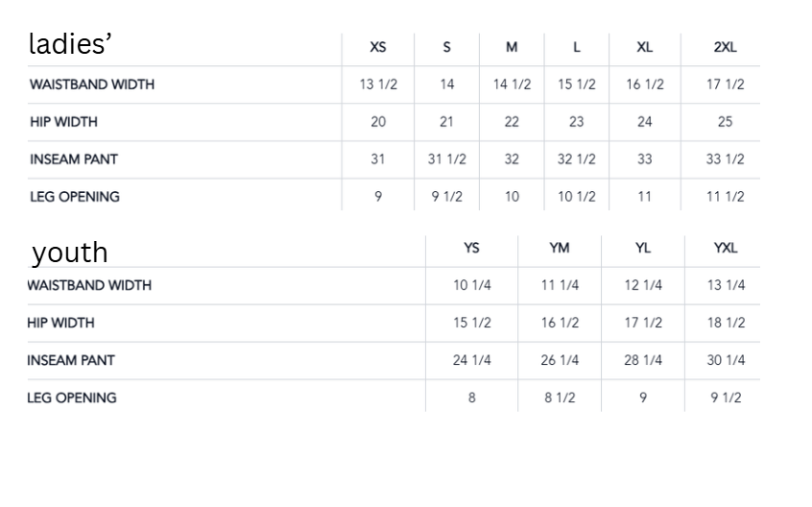
Task: Select the ladies' 2XL column header
Action: coord(725,47)
